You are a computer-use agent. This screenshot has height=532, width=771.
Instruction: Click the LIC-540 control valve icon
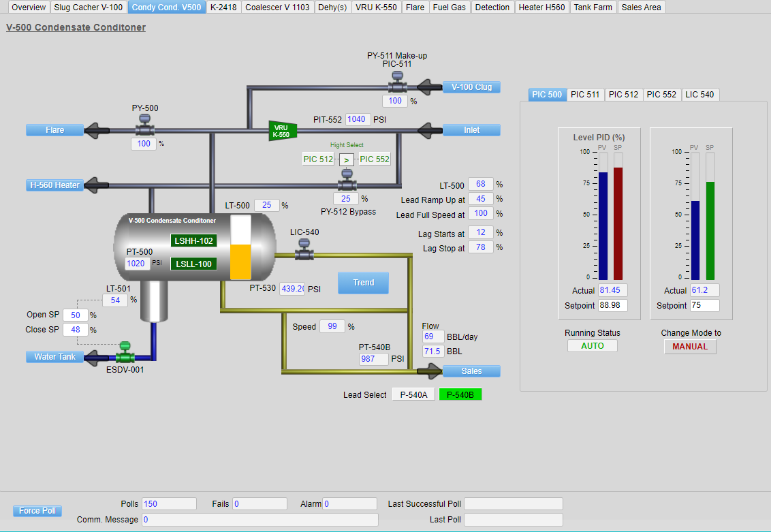pyautogui.click(x=304, y=250)
